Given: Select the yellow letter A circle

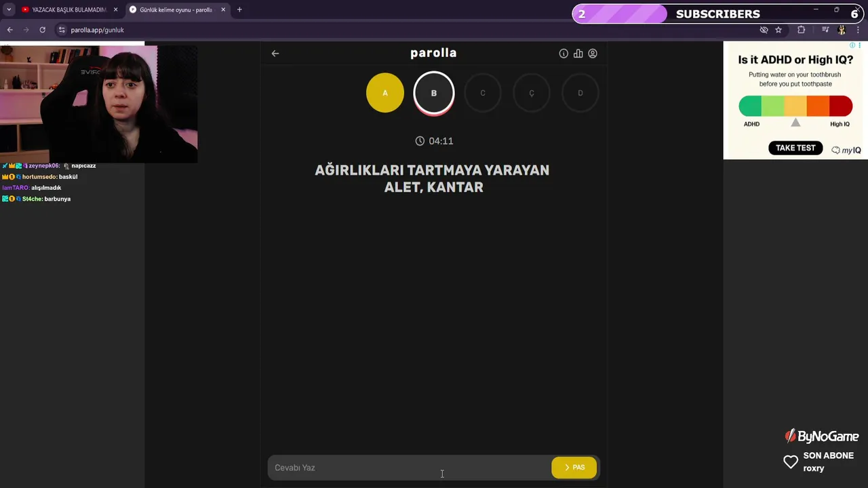Looking at the screenshot, I should point(385,93).
